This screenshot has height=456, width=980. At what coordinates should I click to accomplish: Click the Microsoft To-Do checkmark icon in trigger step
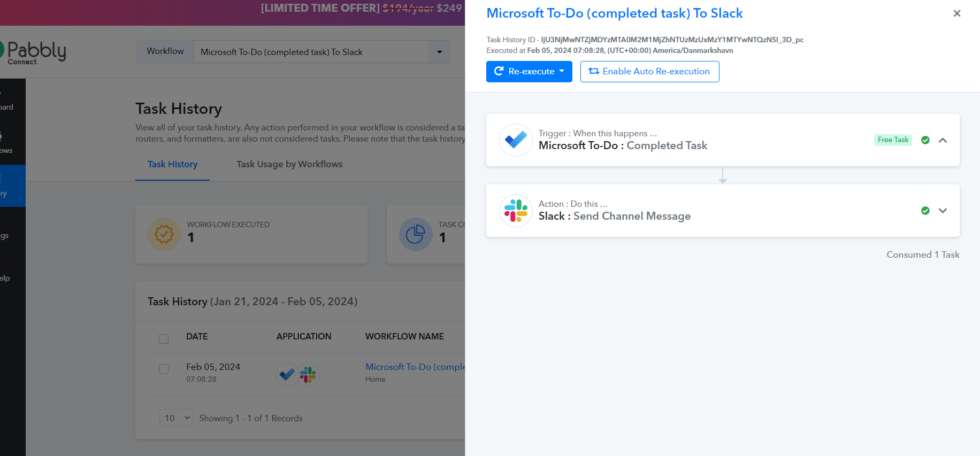click(516, 140)
